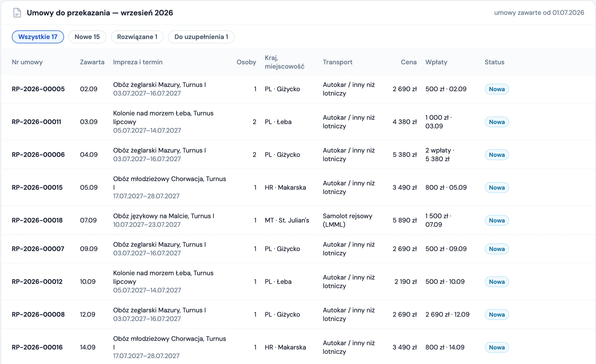Click the Wpłaty column header
596x364 pixels.
click(x=436, y=62)
